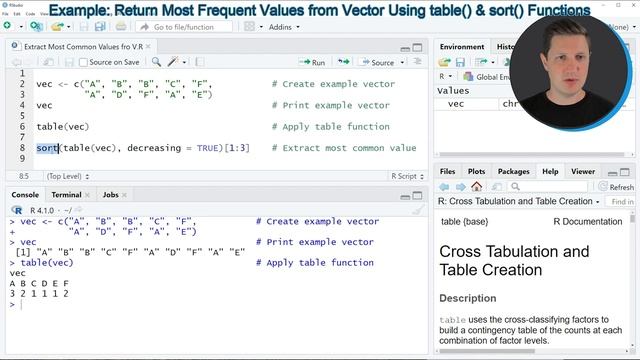This screenshot has width=640, height=360.
Task: Minimize the source editor pane
Action: pos(405,48)
